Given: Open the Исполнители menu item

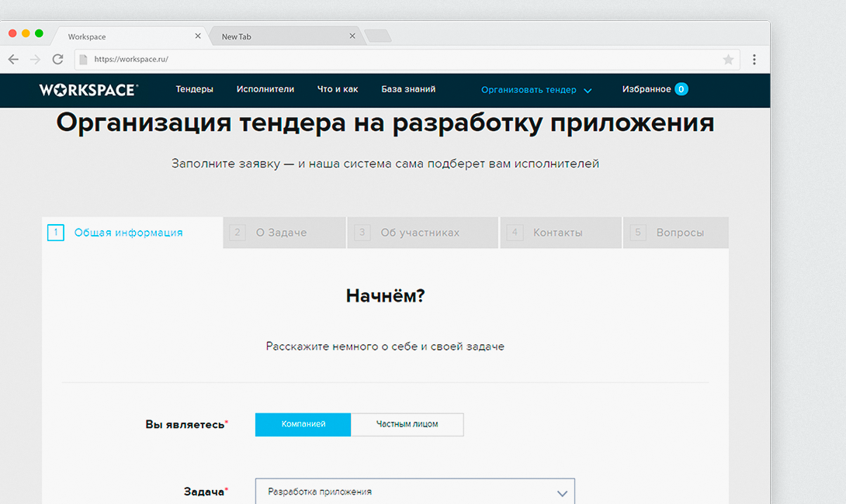Looking at the screenshot, I should pos(265,89).
